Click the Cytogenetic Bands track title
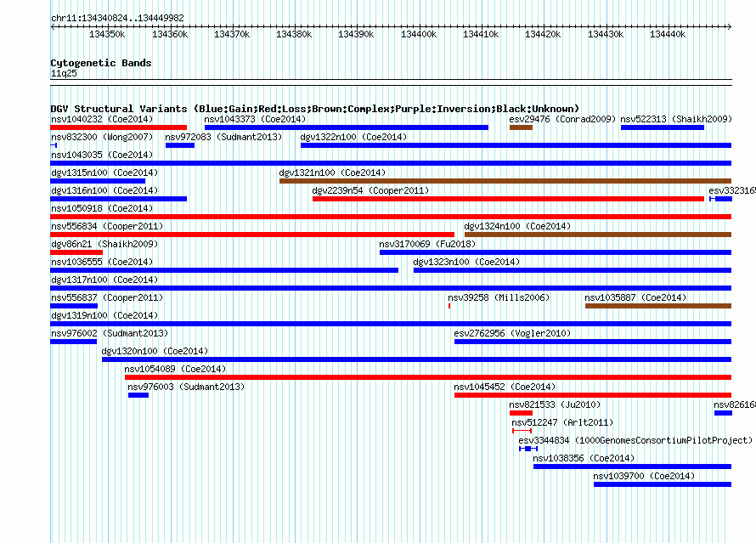The height and width of the screenshot is (543, 756). 101,63
